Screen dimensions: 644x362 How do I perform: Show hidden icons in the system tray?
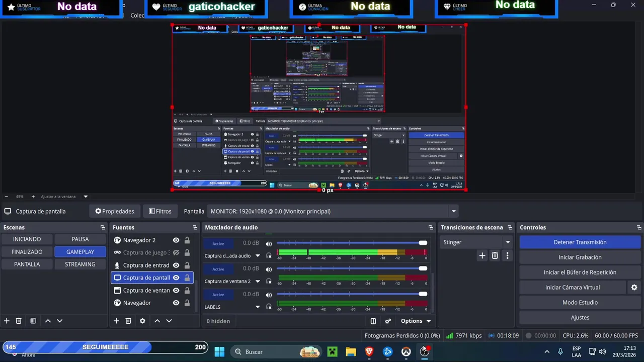tap(547, 351)
